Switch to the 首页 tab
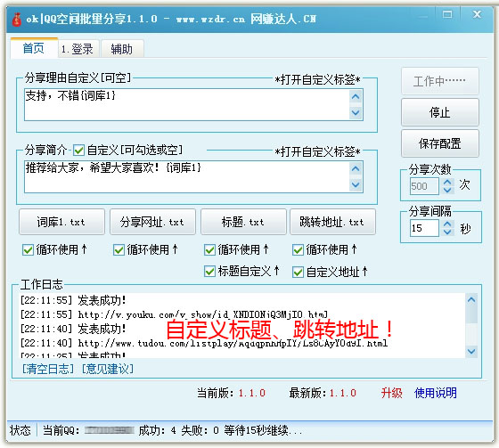This screenshot has height=448, width=499. [34, 48]
